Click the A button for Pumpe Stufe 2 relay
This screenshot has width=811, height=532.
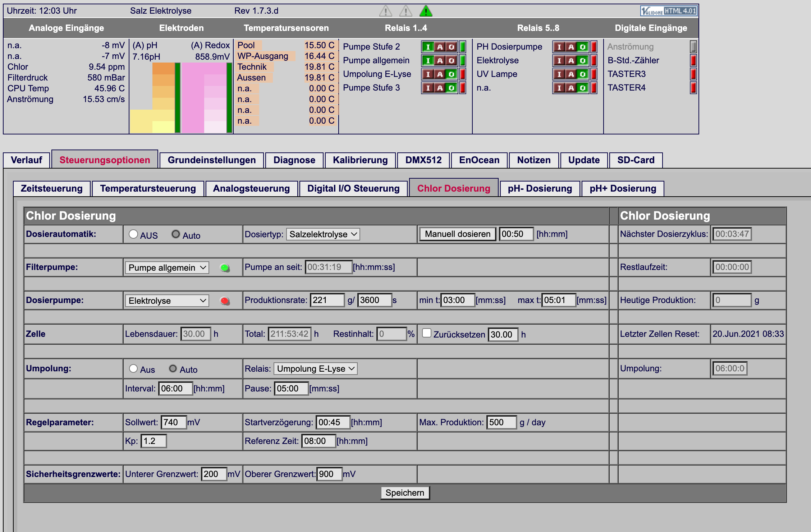click(440, 47)
